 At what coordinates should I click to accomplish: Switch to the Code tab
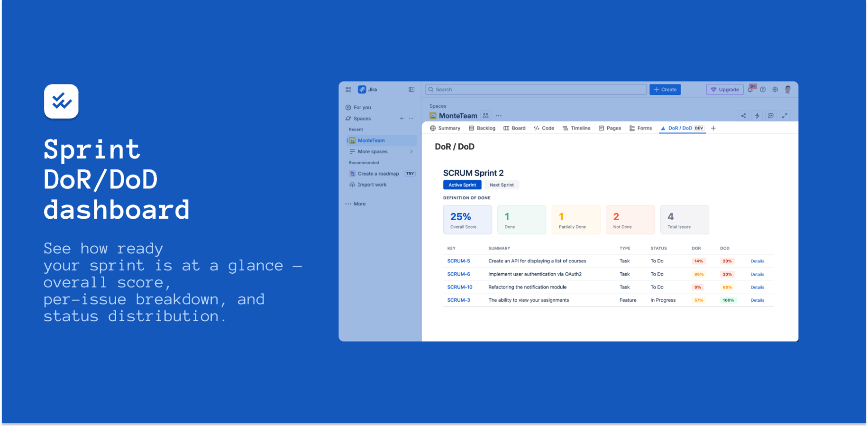[x=544, y=128]
